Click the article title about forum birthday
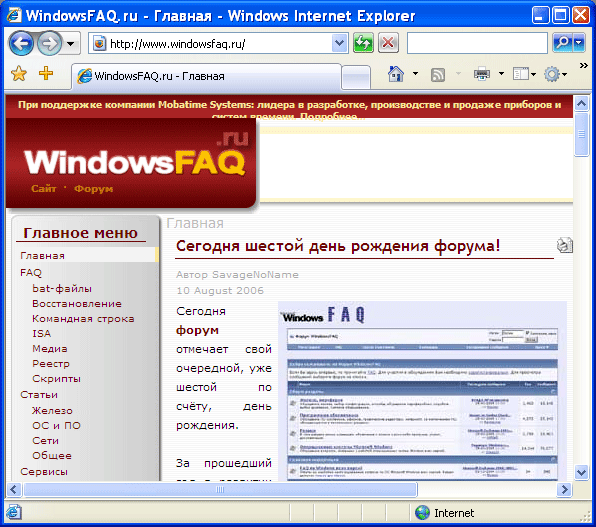Screen dimensions: 596x527 [x=338, y=246]
